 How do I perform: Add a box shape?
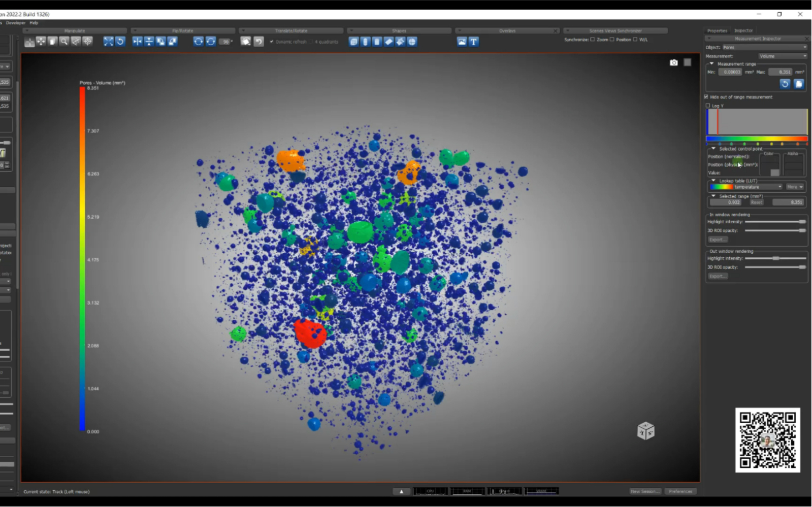point(354,42)
